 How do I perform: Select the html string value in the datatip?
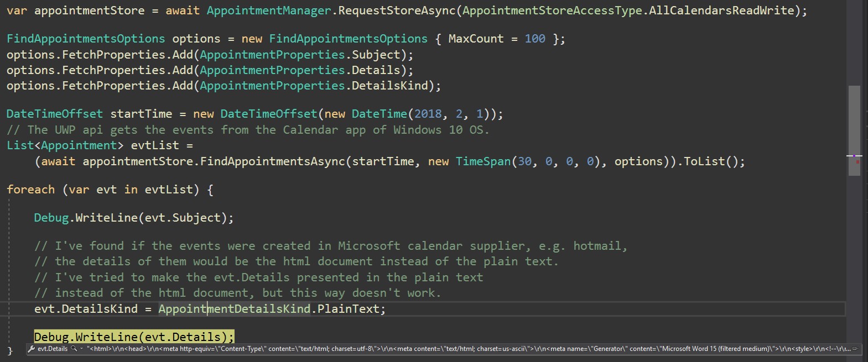pos(469,349)
